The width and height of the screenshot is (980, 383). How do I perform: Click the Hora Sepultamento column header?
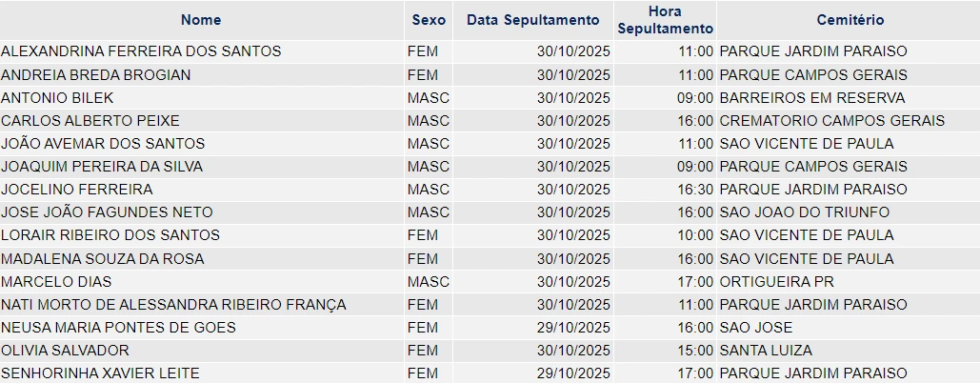(665, 20)
